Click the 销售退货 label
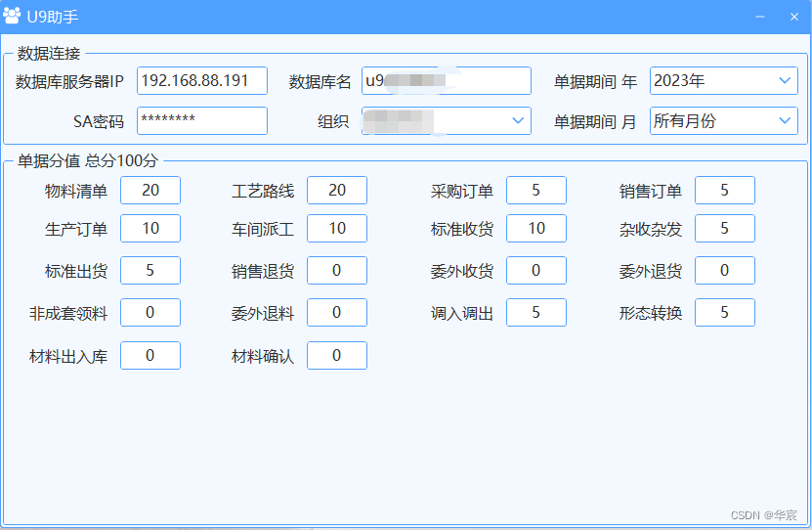 [263, 271]
